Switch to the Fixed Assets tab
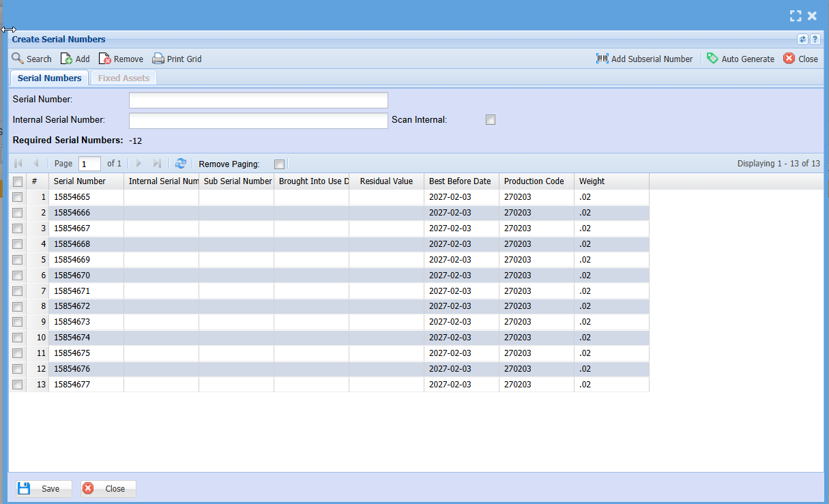 (x=123, y=78)
